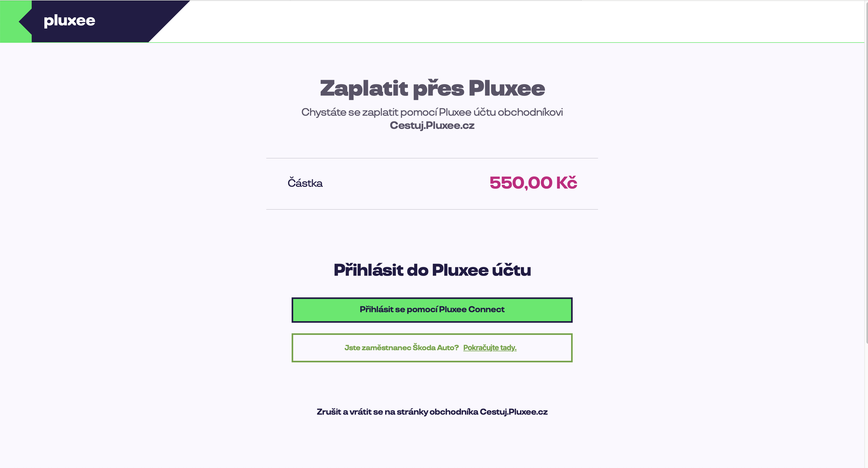
Task: Click the 550,00 Kč amount
Action: [533, 183]
